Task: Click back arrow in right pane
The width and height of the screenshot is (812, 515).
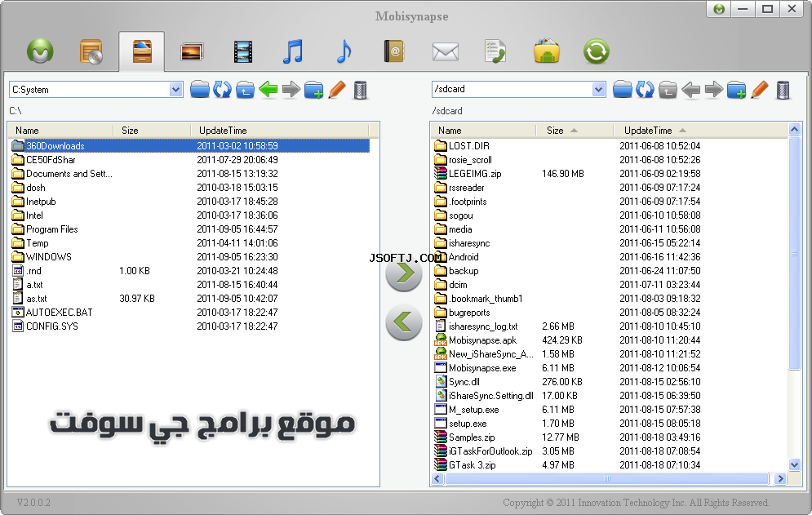Action: point(691,90)
